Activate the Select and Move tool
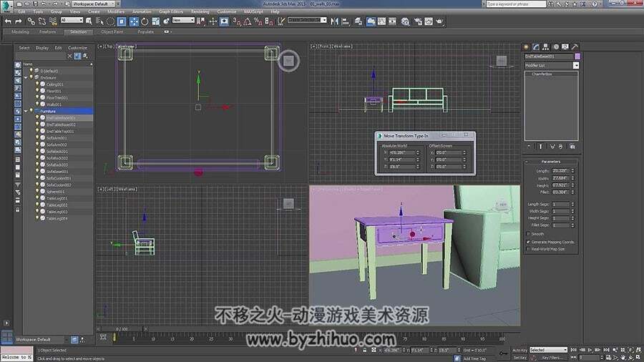The width and height of the screenshot is (644, 362). pyautogui.click(x=134, y=21)
